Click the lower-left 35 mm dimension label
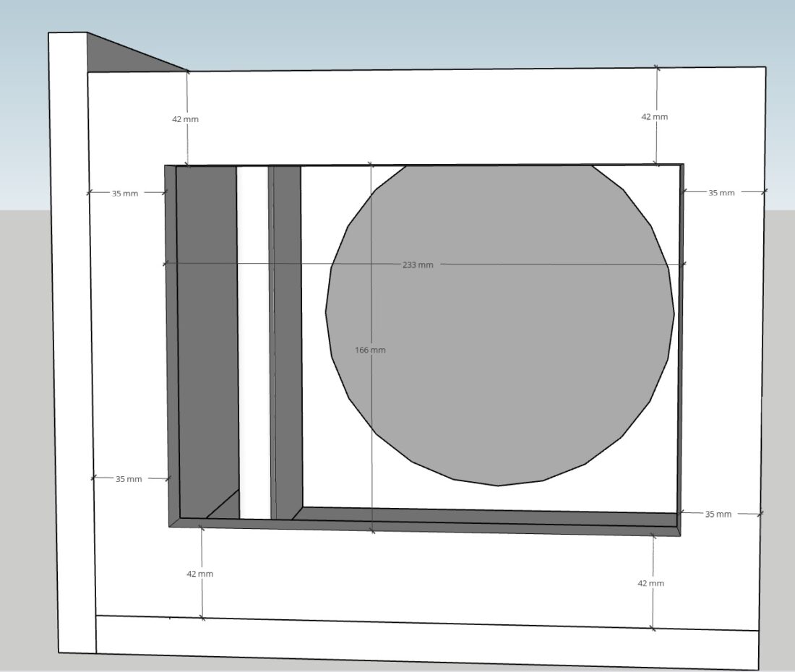Viewport: 795px width, 672px height. 128,478
